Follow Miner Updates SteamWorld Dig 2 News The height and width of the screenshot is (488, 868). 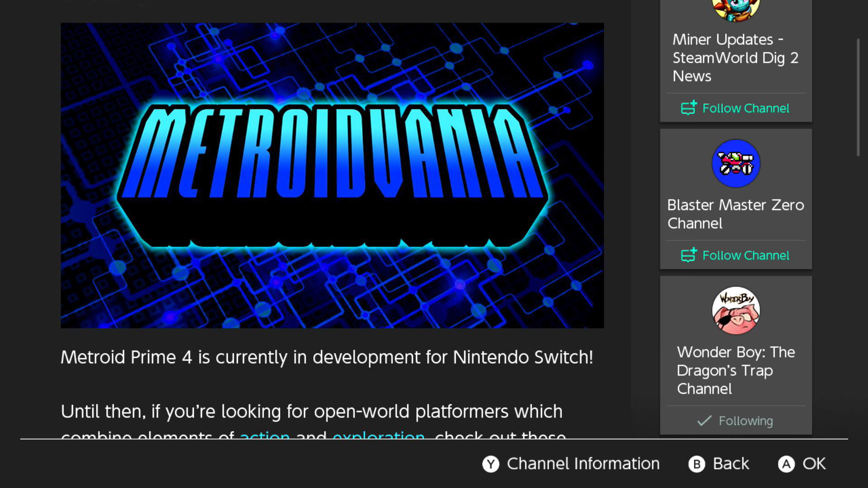point(745,108)
